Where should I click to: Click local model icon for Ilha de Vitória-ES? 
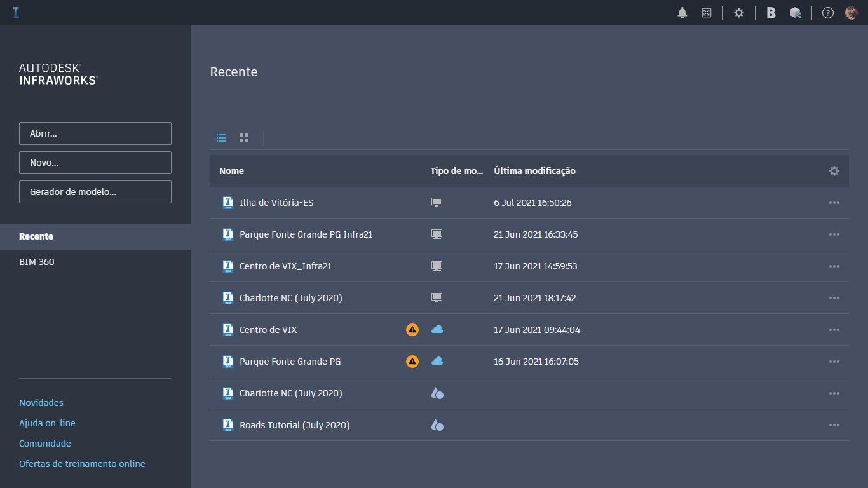[437, 203]
